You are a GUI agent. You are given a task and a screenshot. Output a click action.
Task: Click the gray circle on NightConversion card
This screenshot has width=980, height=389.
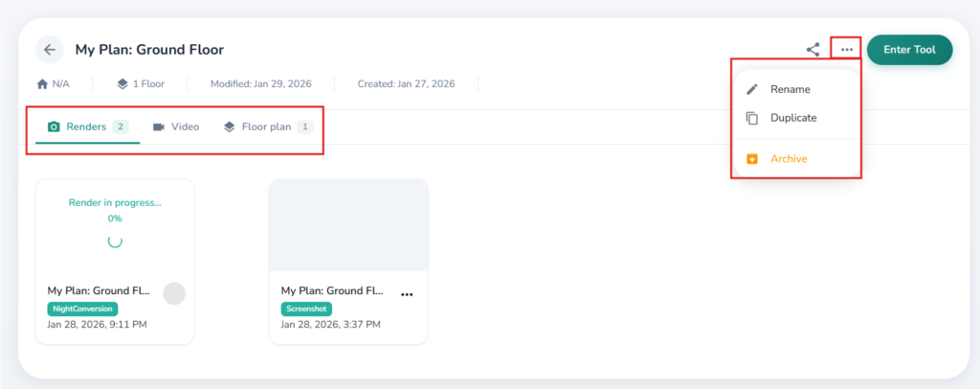click(x=173, y=293)
